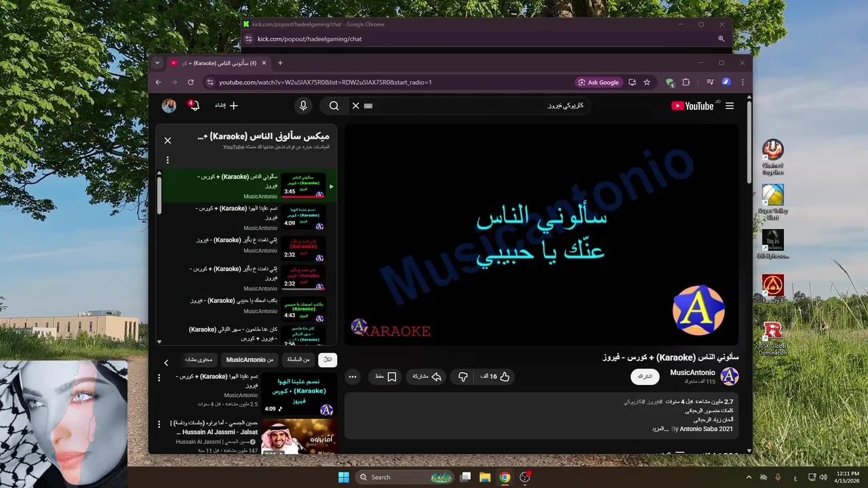Share the video via share button
Image resolution: width=868 pixels, height=488 pixels.
coord(427,377)
